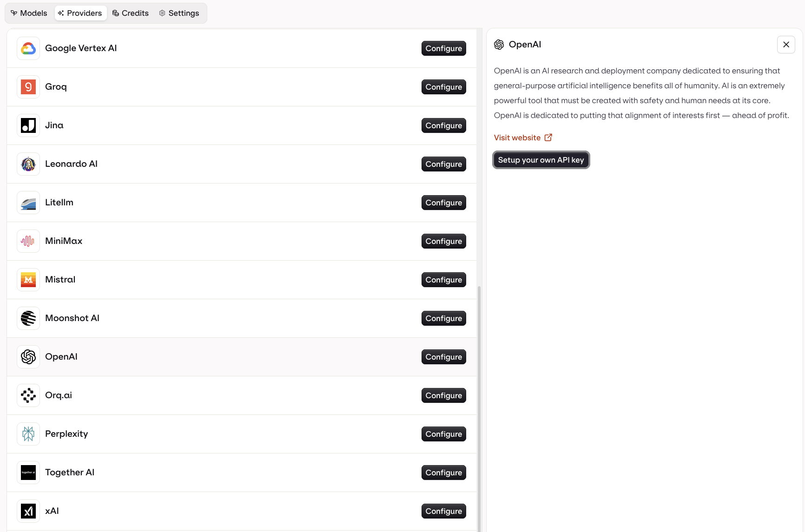Select the Providers tab
Image resolution: width=805 pixels, height=532 pixels.
(x=80, y=13)
